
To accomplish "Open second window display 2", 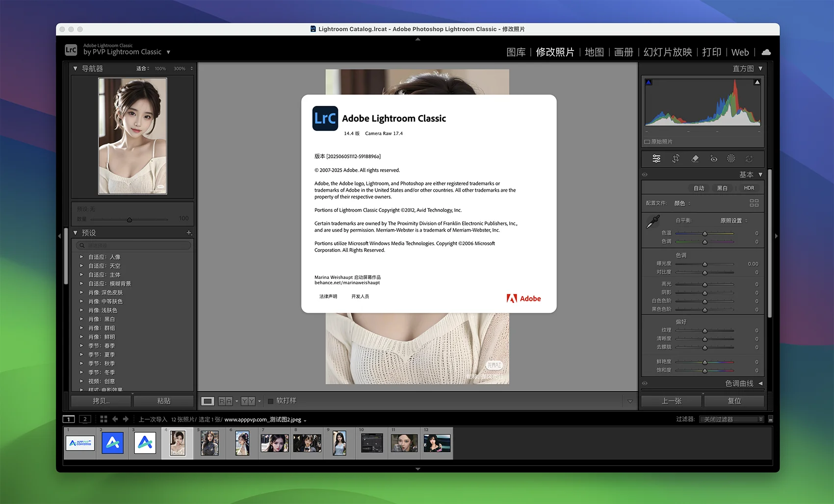I will [x=85, y=419].
